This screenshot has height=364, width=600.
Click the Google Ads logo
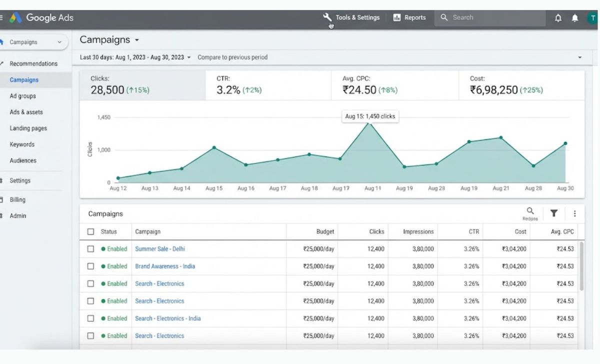41,18
